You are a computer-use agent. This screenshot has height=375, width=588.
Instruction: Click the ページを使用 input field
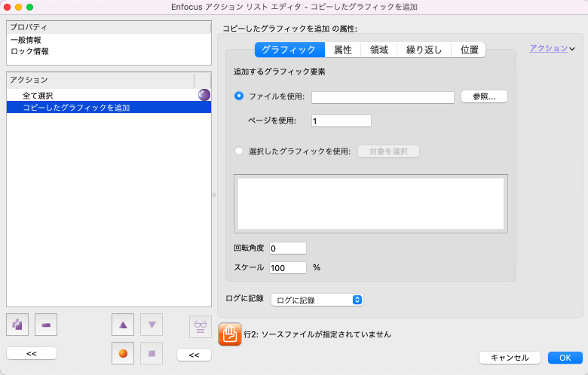(x=341, y=121)
